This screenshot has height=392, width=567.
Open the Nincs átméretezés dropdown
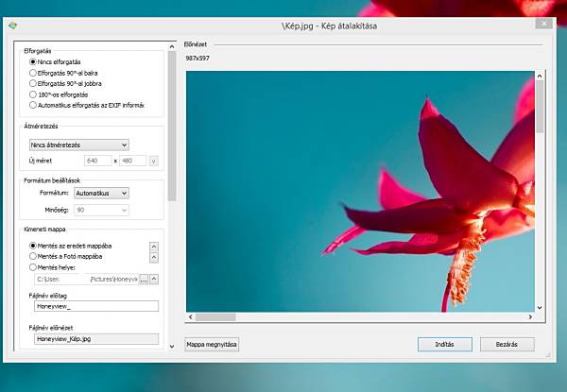78,145
